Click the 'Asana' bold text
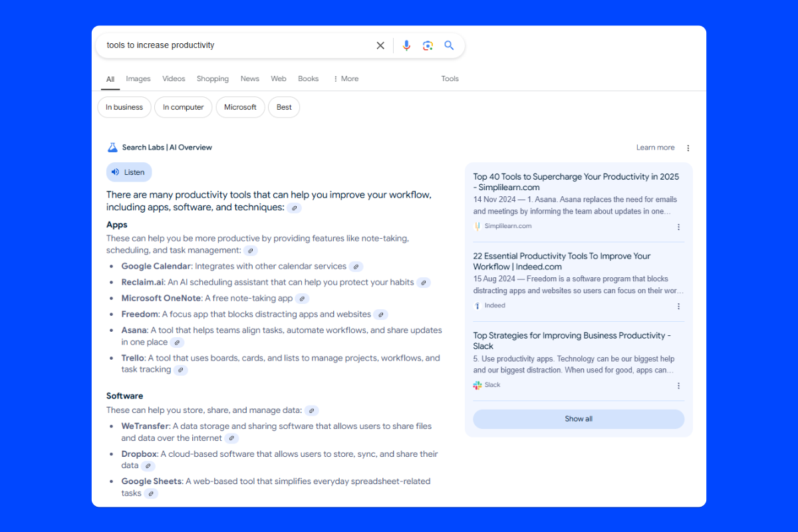The width and height of the screenshot is (798, 532). pos(134,330)
